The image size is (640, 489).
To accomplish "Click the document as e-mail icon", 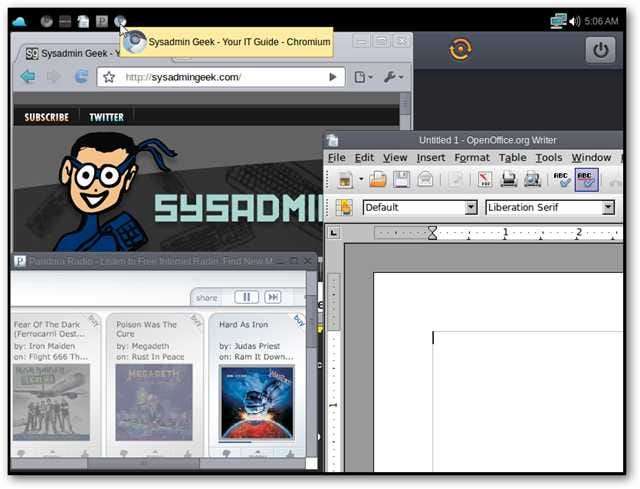I will coord(425,179).
